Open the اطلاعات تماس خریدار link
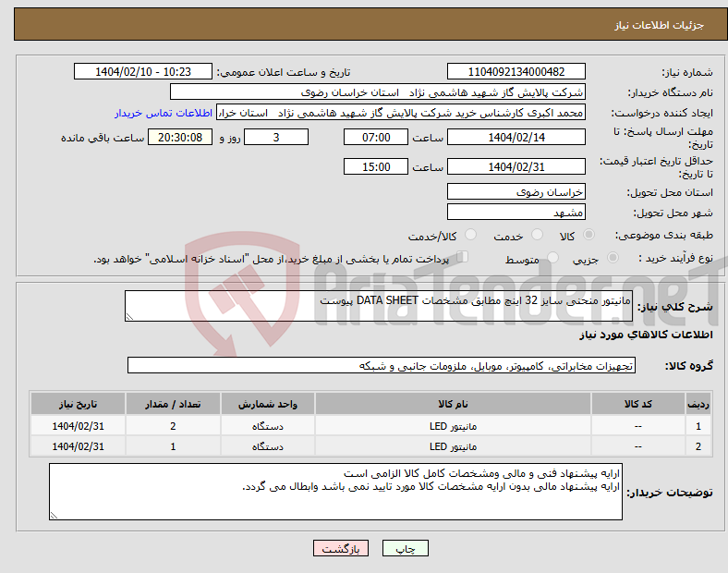The width and height of the screenshot is (728, 573). [164, 113]
